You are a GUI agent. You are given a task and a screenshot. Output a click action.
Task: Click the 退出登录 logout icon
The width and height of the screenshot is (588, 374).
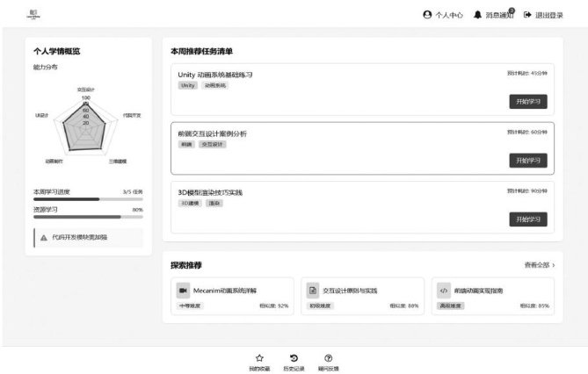(527, 15)
